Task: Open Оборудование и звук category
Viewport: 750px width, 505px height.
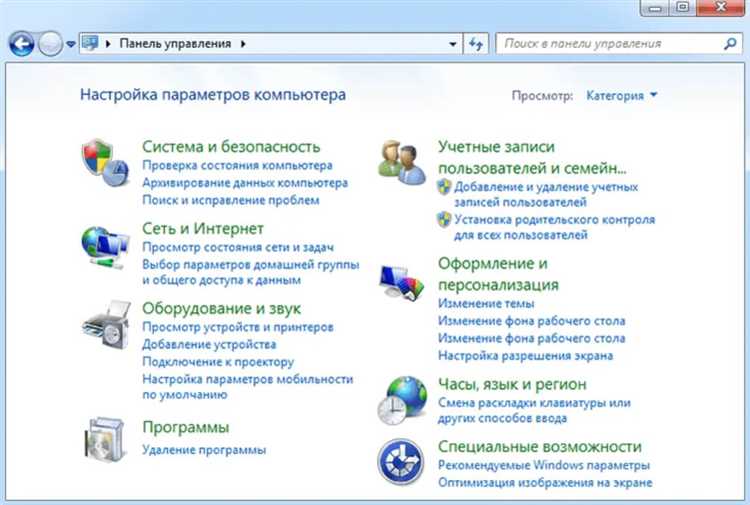Action: click(x=221, y=308)
